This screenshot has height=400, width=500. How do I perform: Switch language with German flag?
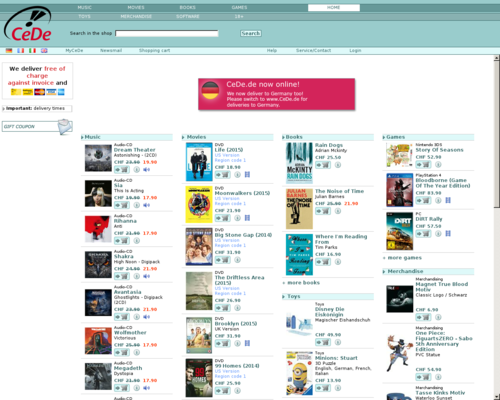pyautogui.click(x=9, y=50)
